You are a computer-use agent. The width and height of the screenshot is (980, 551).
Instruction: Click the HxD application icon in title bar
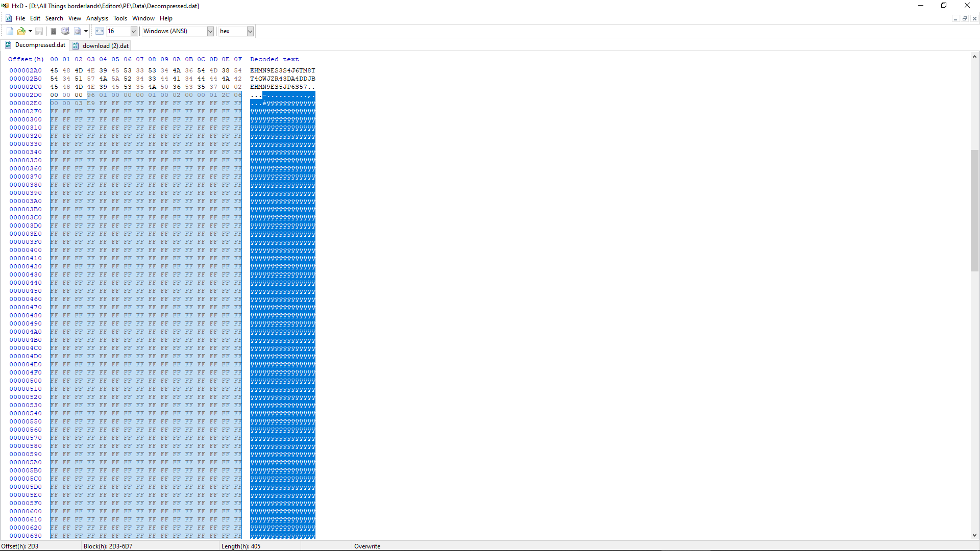tap(5, 6)
